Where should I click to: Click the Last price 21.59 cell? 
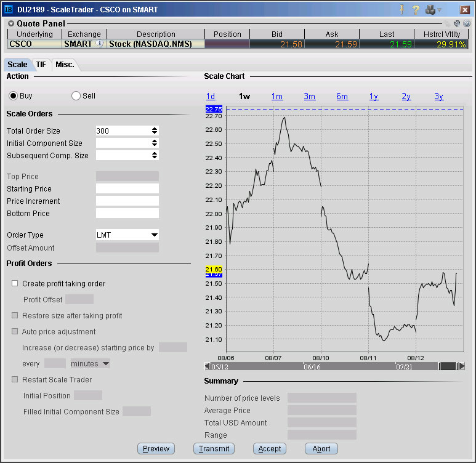387,44
